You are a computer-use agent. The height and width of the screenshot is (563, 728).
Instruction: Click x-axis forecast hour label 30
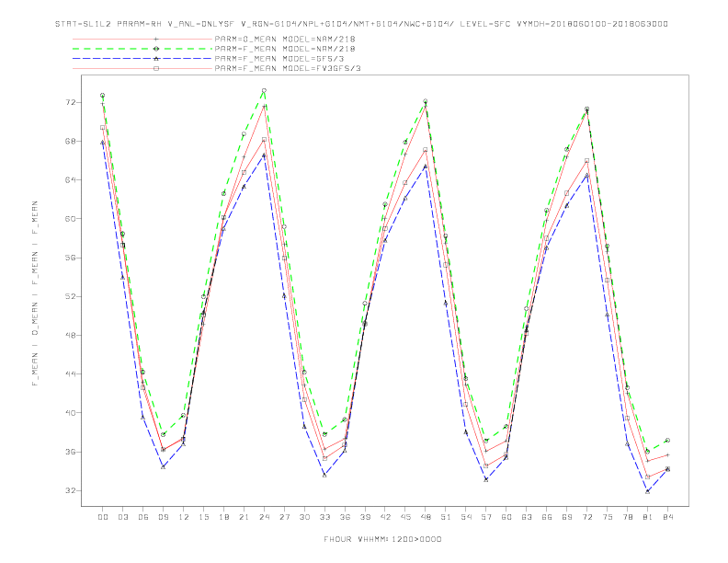(304, 517)
